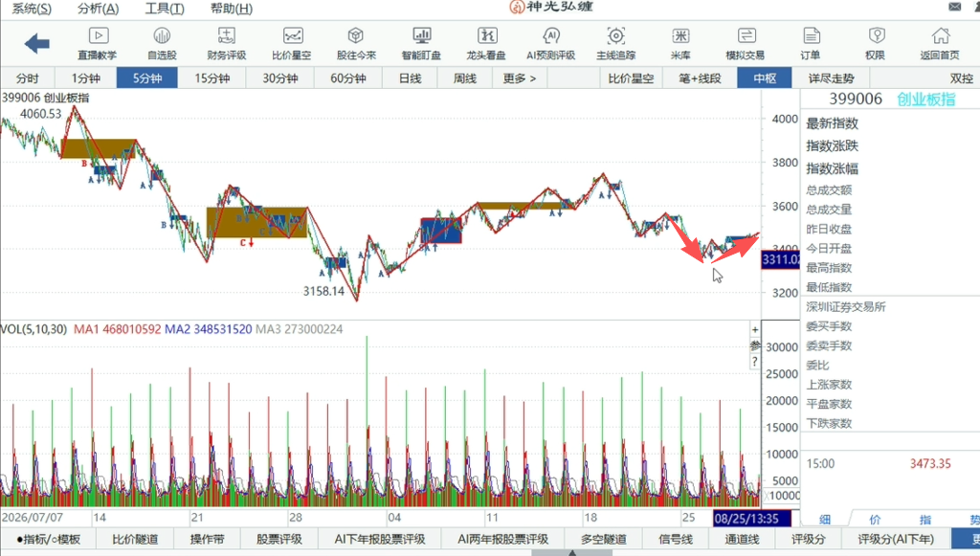Switch to 分时 timeframe tab

(28, 78)
